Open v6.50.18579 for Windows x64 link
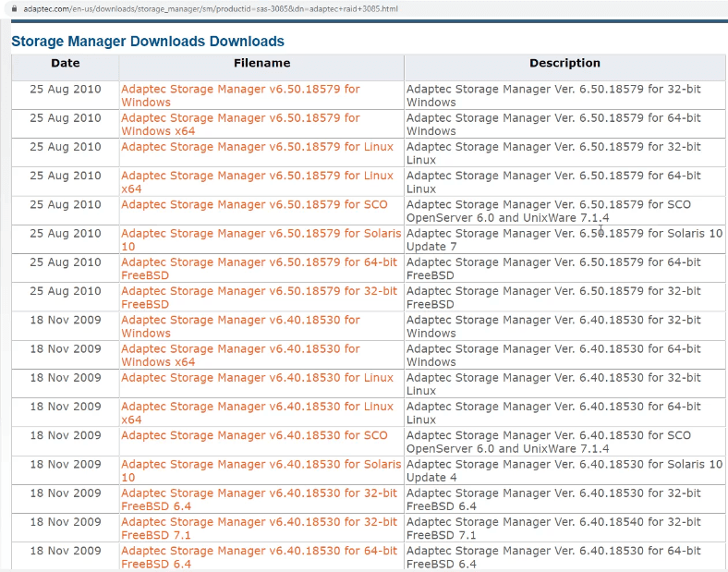 pos(240,125)
